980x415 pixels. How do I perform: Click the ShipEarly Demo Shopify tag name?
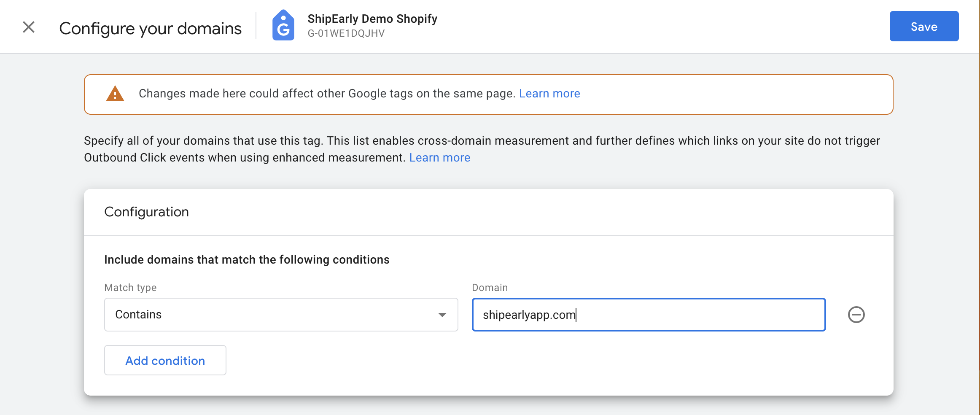pos(372,19)
